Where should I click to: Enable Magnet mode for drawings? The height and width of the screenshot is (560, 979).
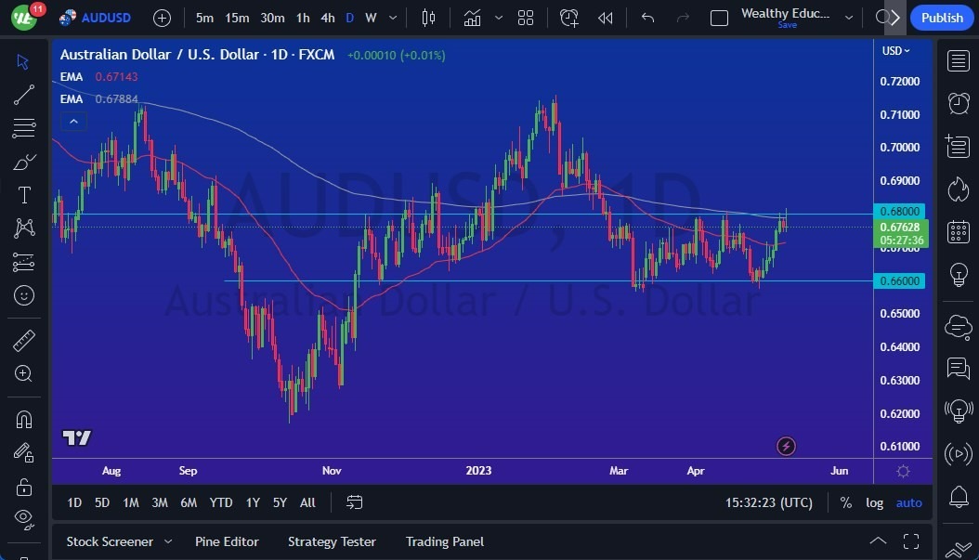[x=23, y=419]
